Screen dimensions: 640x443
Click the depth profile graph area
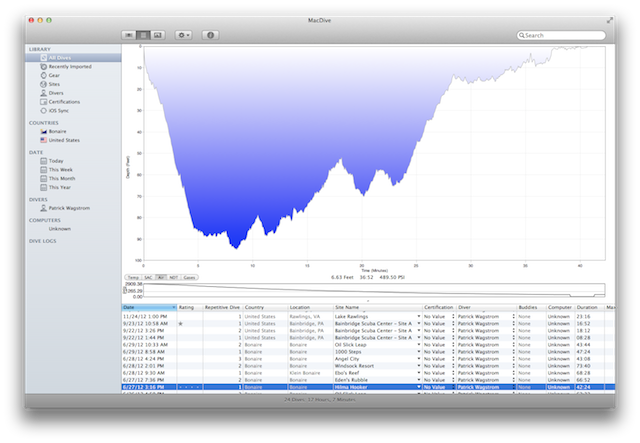(374, 153)
